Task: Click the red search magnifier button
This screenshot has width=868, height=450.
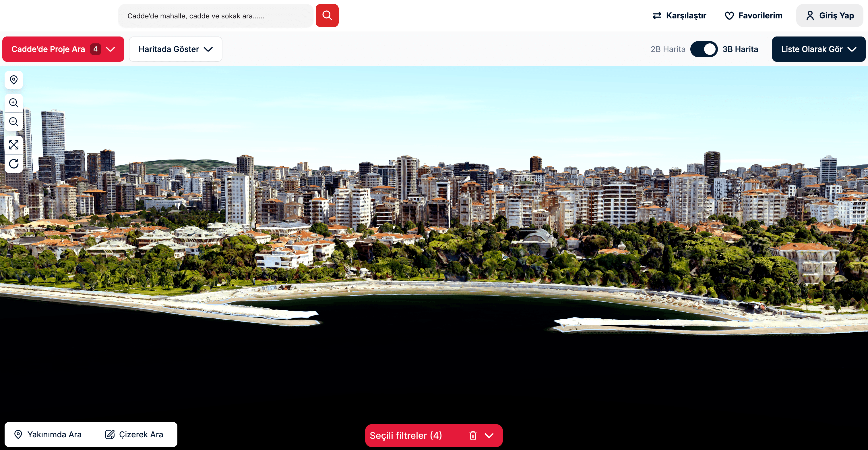Action: tap(327, 15)
